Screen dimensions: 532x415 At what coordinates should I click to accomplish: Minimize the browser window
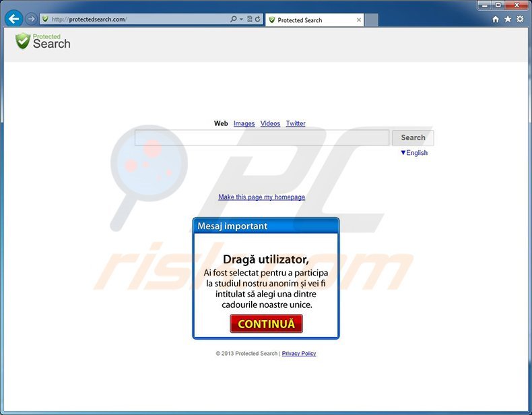[485, 5]
